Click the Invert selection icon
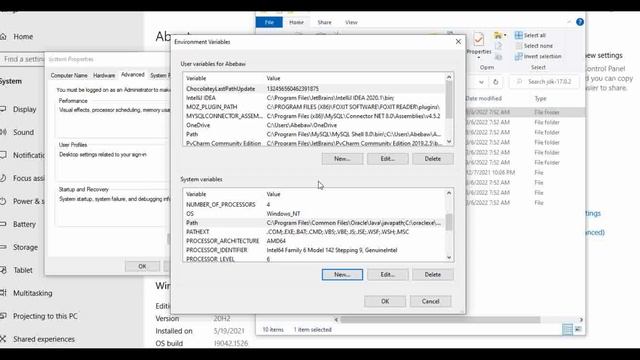The image size is (640, 360). [x=518, y=56]
